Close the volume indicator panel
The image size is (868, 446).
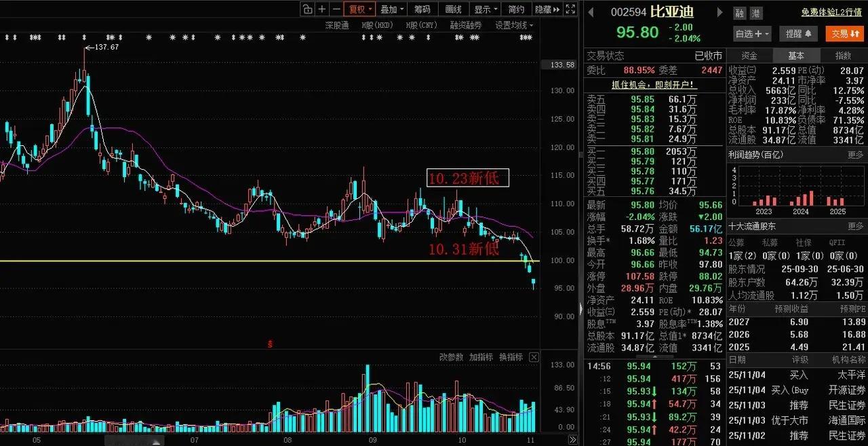[x=534, y=357]
